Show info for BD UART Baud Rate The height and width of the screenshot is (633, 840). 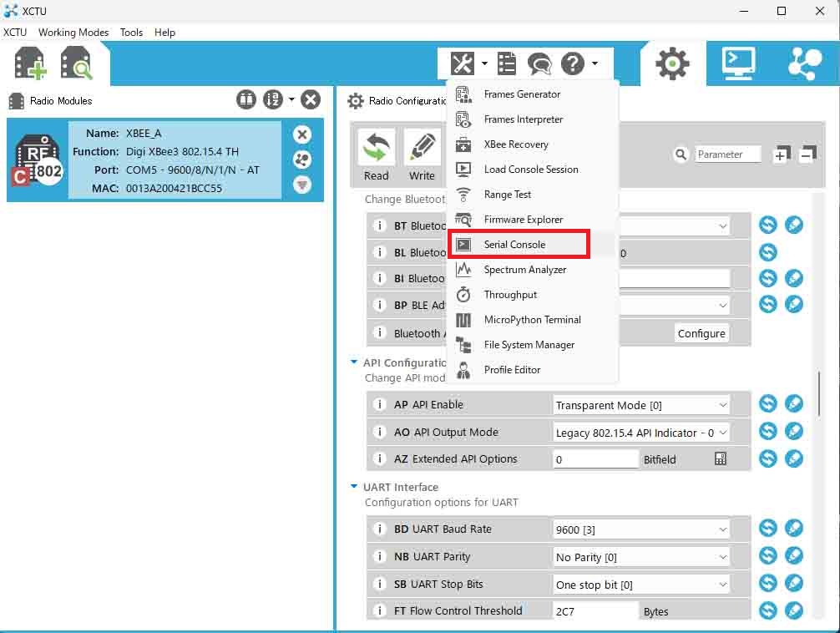[x=380, y=529]
